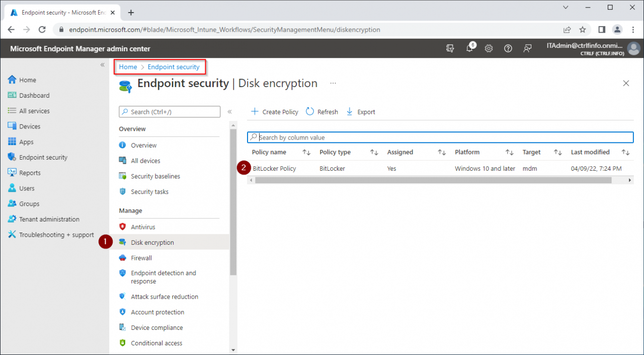This screenshot has height=355, width=644.
Task: Navigate using the Home breadcrumb
Action: pyautogui.click(x=127, y=66)
